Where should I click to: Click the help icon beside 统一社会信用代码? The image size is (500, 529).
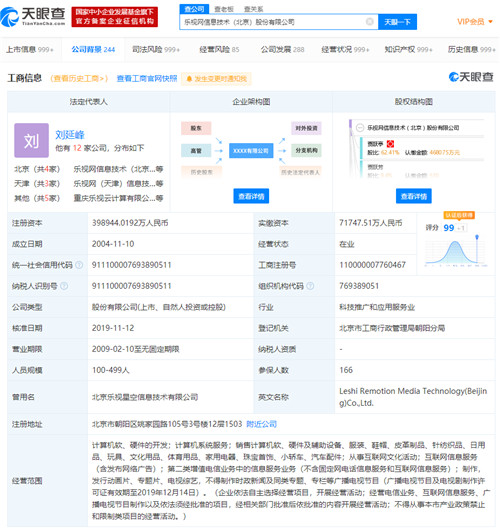[79, 265]
